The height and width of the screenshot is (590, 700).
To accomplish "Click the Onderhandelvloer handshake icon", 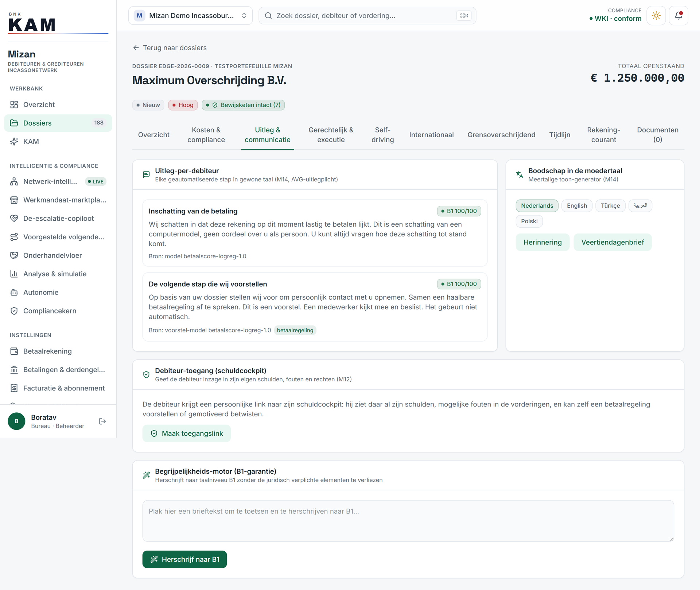I will tap(14, 255).
